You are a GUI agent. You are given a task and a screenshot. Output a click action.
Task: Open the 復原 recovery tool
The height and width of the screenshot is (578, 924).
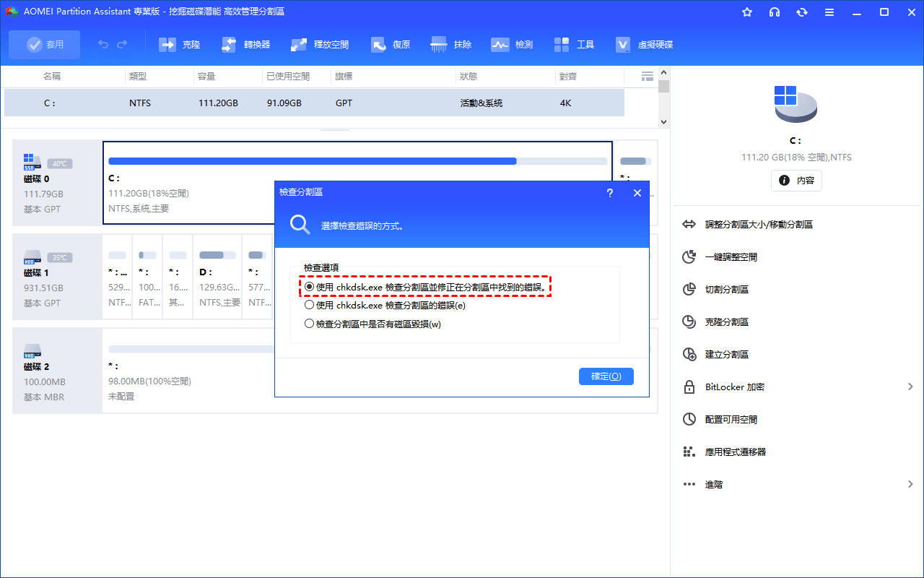[379, 45]
